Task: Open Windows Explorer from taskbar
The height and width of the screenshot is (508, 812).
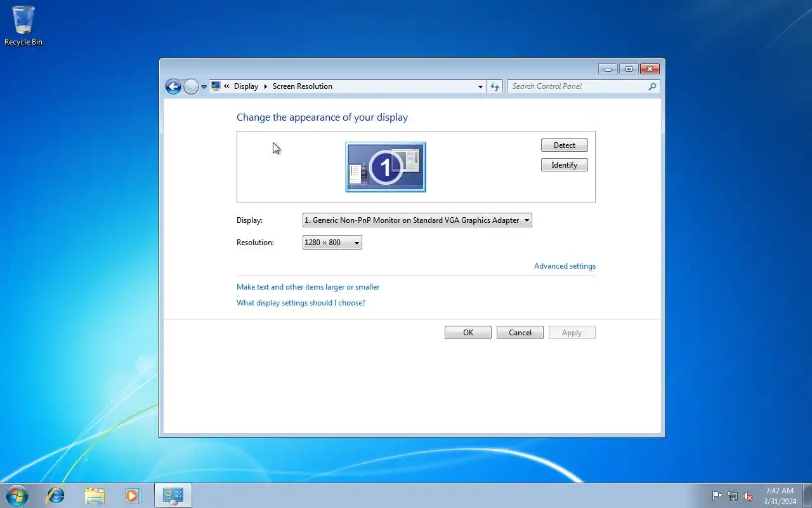Action: coord(95,495)
